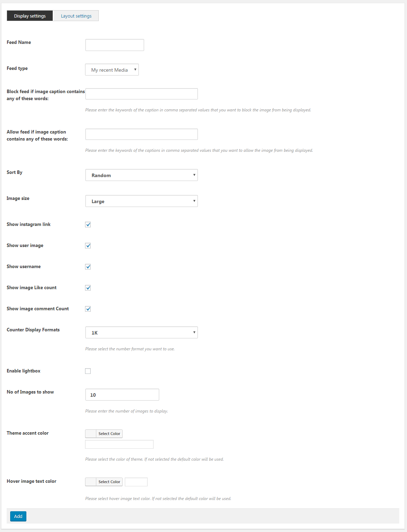
Task: Click the Hover image text color swatch
Action: pos(91,482)
